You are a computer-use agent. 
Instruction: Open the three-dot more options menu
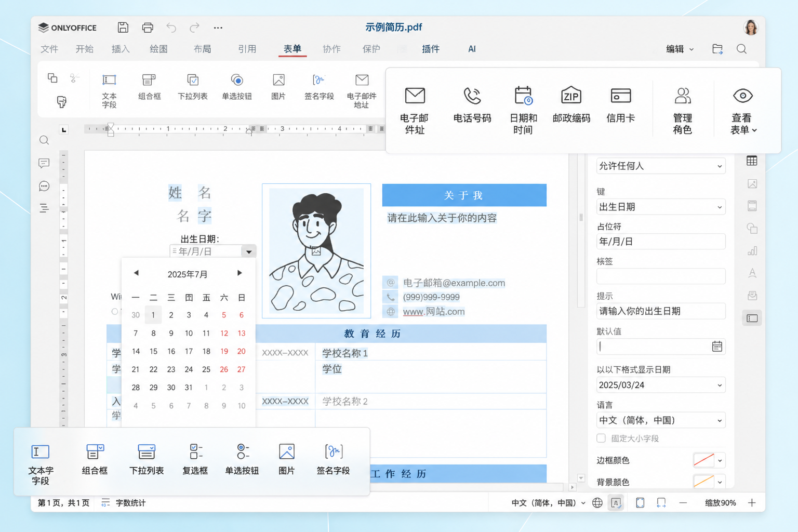point(218,28)
